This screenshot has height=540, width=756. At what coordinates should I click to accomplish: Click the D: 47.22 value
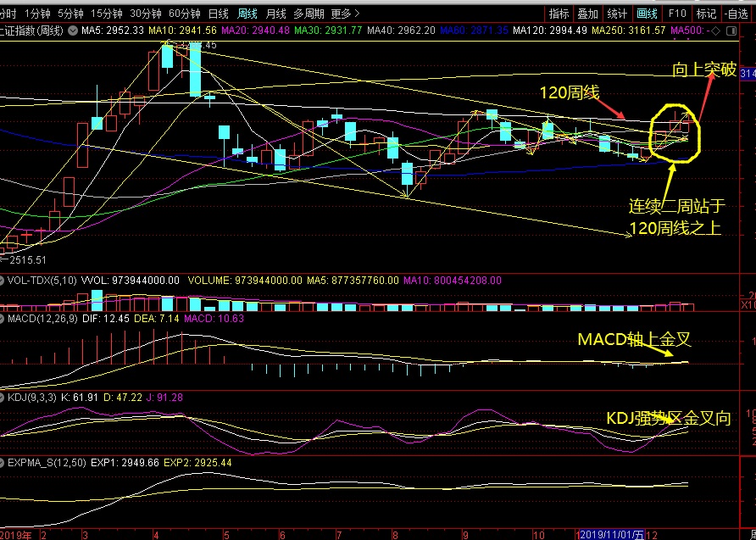click(123, 398)
